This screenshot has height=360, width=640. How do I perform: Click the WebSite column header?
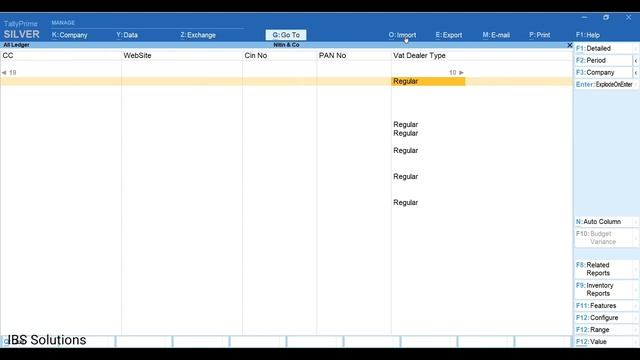[137, 56]
